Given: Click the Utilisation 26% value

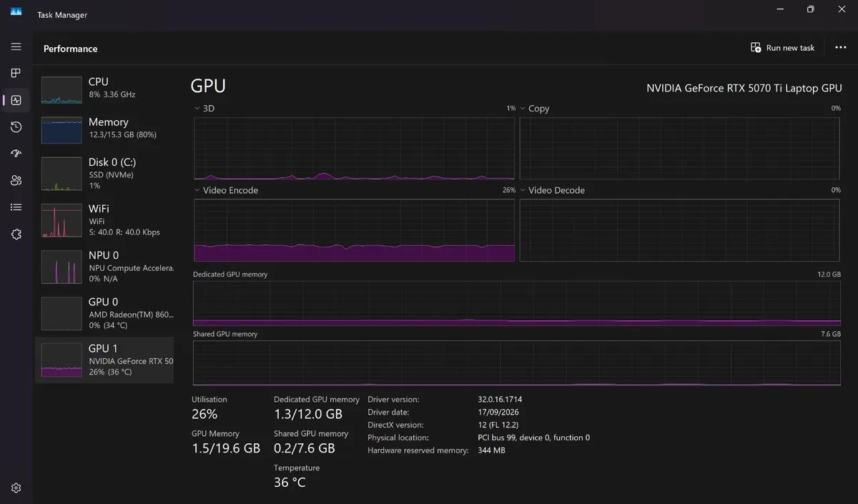Looking at the screenshot, I should (204, 414).
